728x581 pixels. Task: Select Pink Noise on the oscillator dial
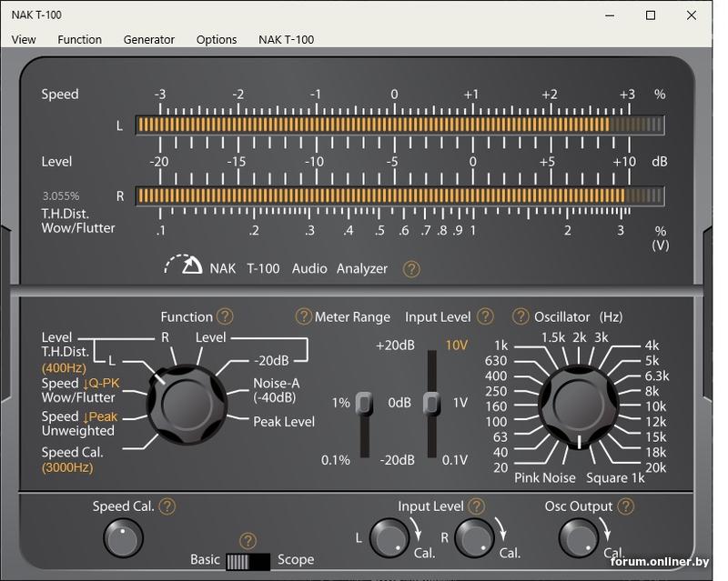coord(545,477)
